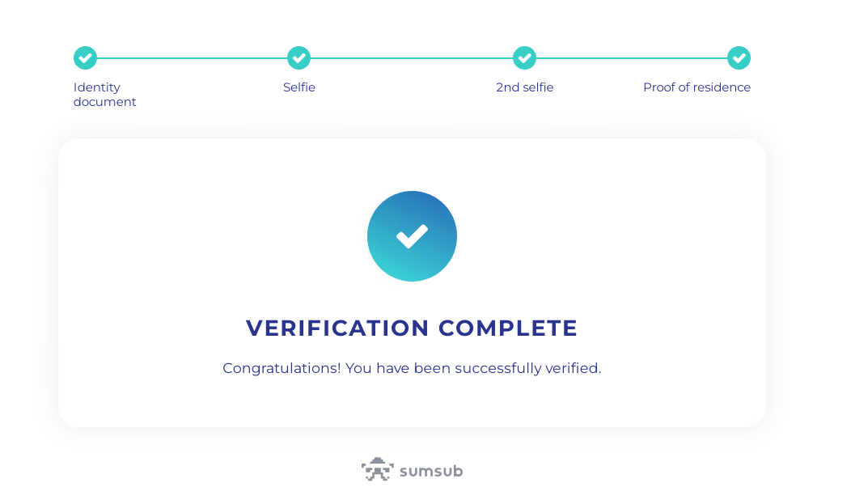The height and width of the screenshot is (500, 868).
Task: Select the Selfie step label
Action: click(x=299, y=87)
